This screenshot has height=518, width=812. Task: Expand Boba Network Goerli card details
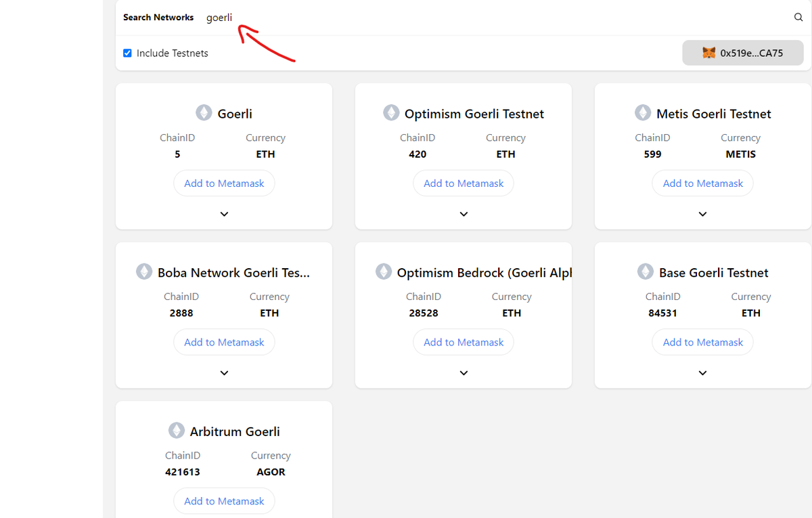click(224, 373)
